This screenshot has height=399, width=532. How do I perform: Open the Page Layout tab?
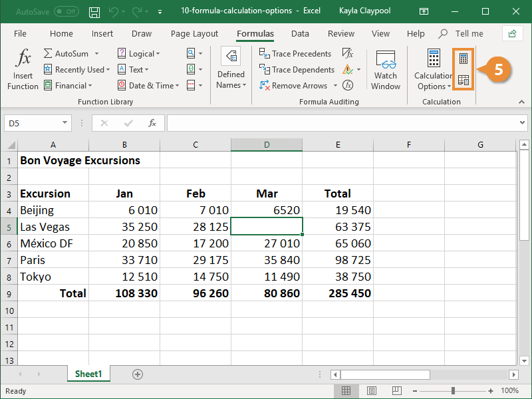pyautogui.click(x=194, y=34)
